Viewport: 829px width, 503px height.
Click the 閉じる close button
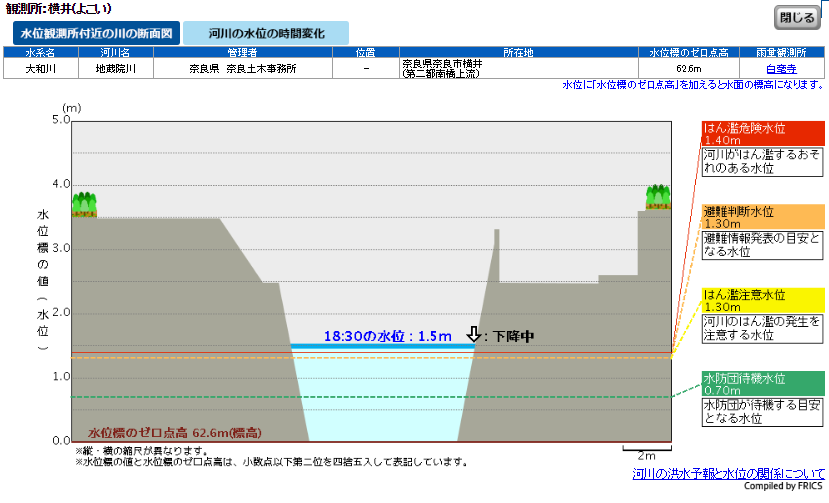[x=797, y=17]
